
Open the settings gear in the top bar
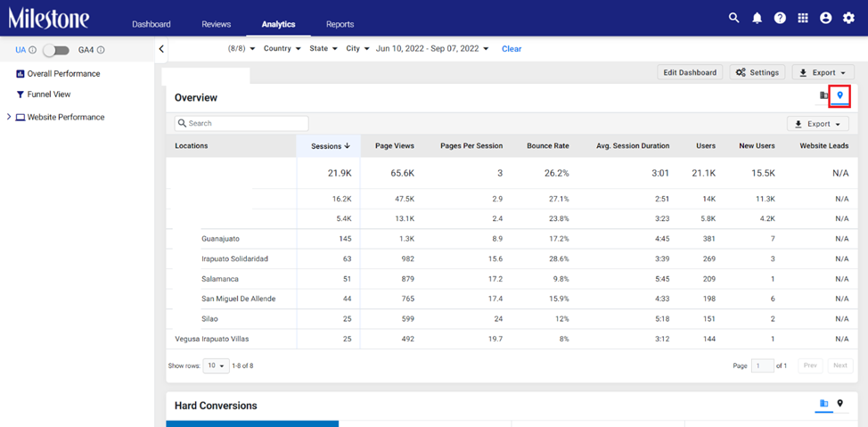[x=848, y=19]
